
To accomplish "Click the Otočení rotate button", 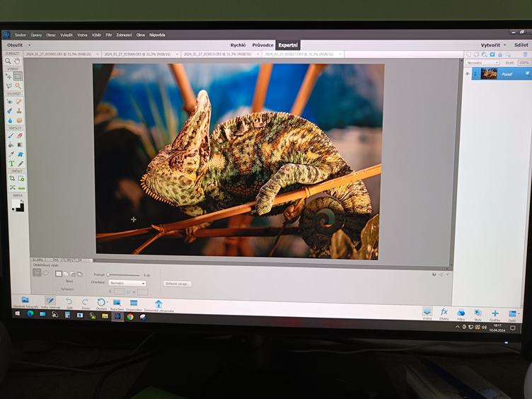I will click(x=101, y=303).
